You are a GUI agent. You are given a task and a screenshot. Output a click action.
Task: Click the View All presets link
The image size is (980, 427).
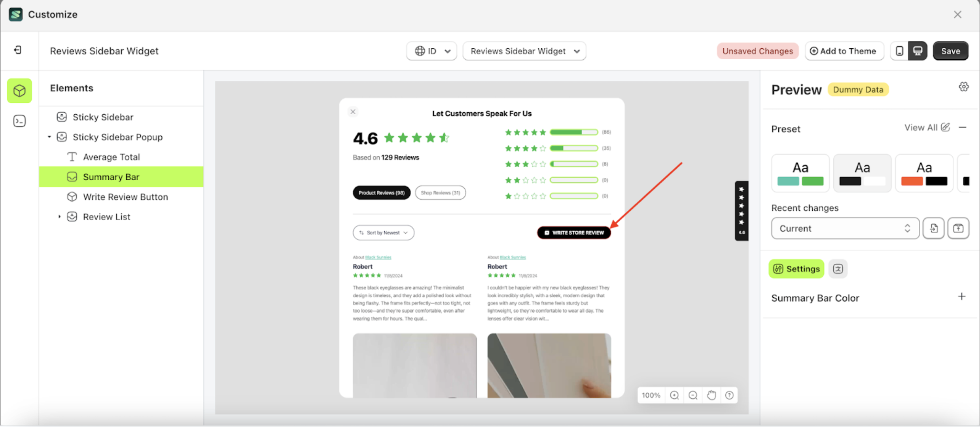coord(922,127)
